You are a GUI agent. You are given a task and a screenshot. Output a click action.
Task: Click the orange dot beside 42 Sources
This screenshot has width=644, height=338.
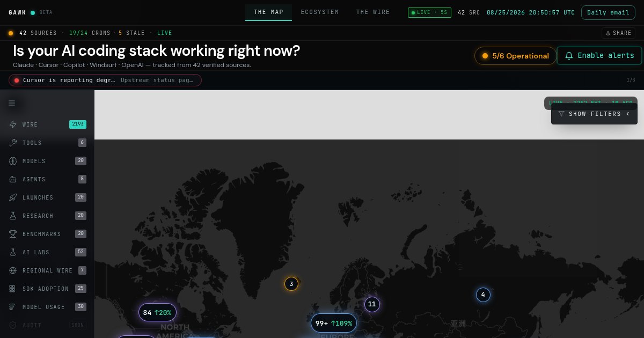pyautogui.click(x=11, y=33)
